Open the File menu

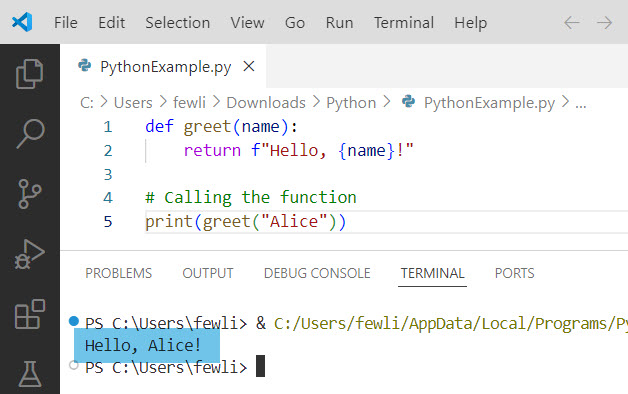click(x=66, y=23)
